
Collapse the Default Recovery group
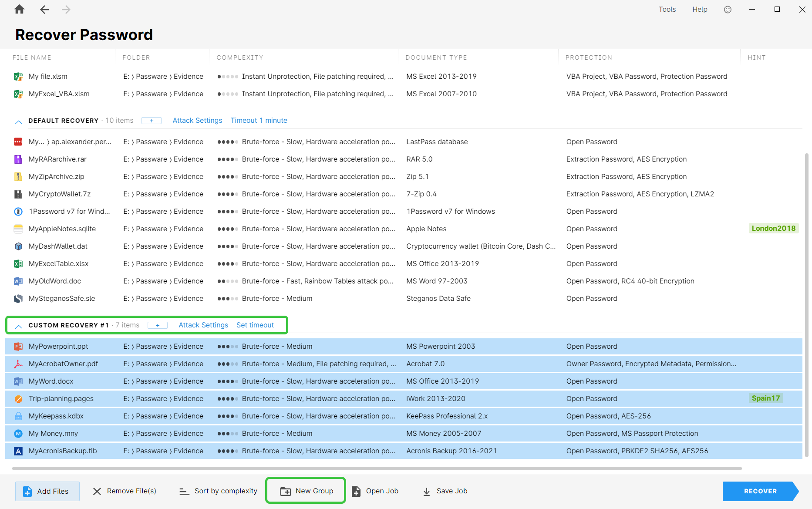coord(19,122)
